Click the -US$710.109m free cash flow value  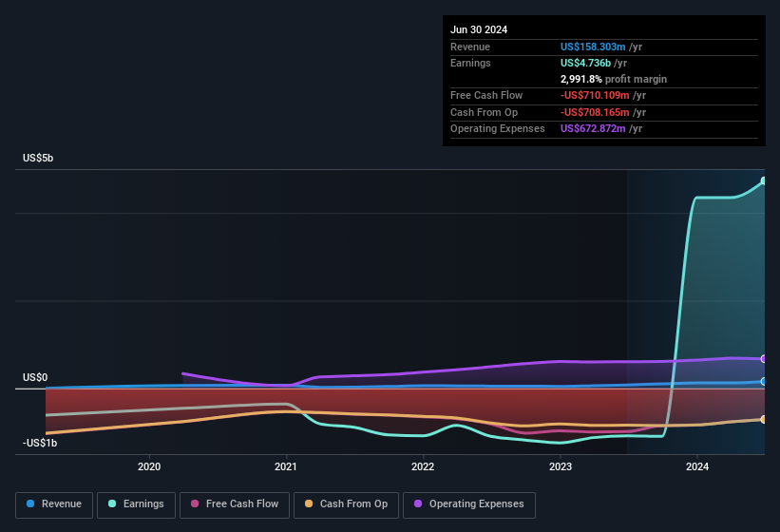595,95
